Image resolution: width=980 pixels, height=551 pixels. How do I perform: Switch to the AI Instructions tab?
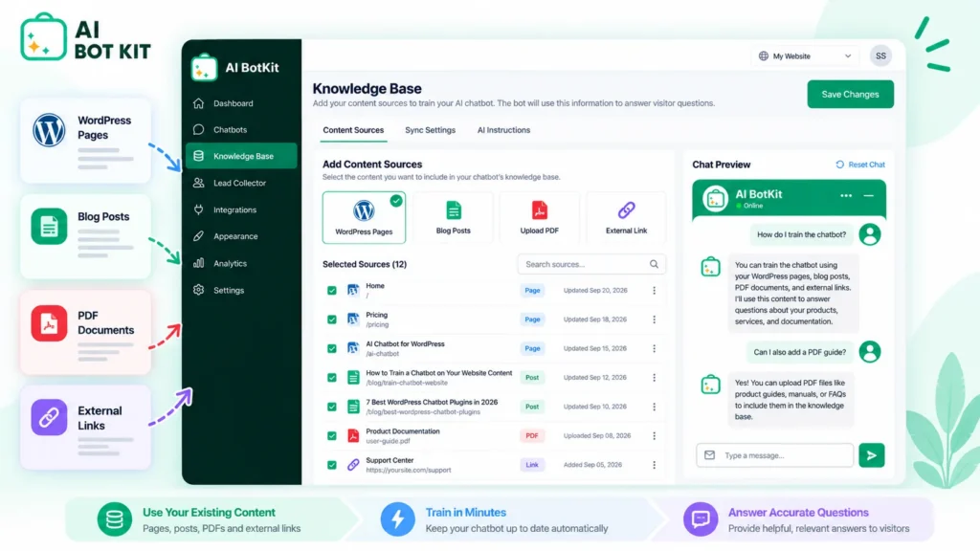503,130
